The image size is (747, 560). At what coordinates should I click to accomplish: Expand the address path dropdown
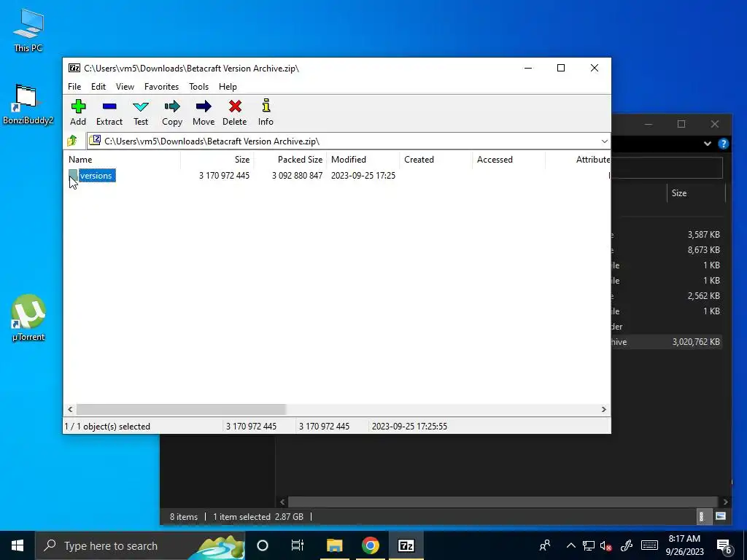[x=604, y=141]
